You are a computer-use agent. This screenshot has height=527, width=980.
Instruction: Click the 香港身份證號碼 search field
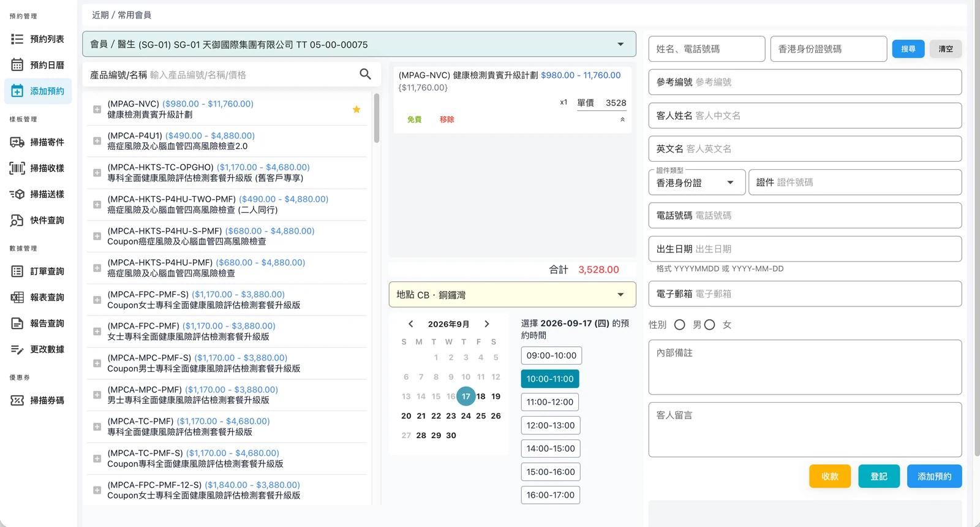(829, 49)
